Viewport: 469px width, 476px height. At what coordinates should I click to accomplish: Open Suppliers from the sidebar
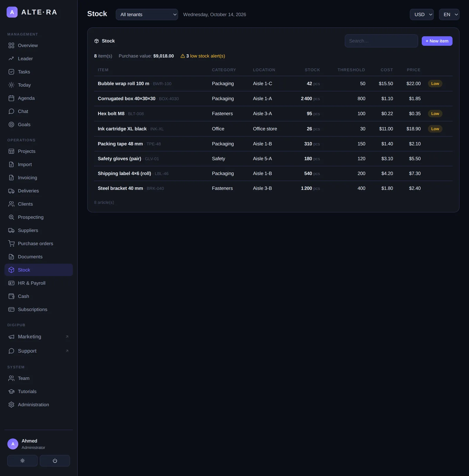tap(38, 231)
